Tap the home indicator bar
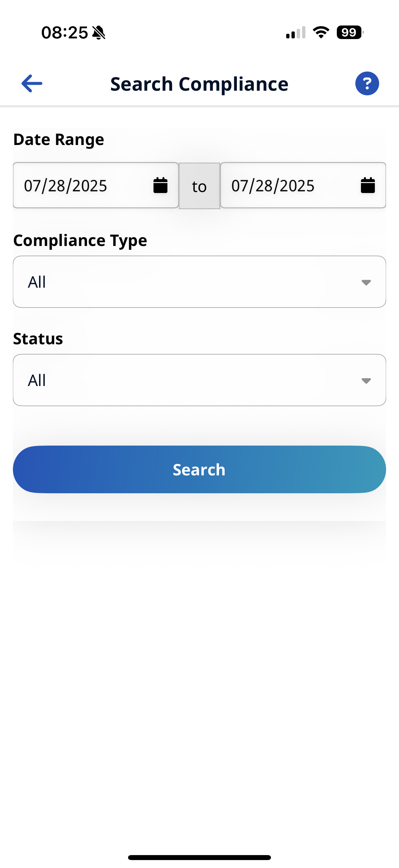Image resolution: width=399 pixels, height=868 pixels. [199, 857]
